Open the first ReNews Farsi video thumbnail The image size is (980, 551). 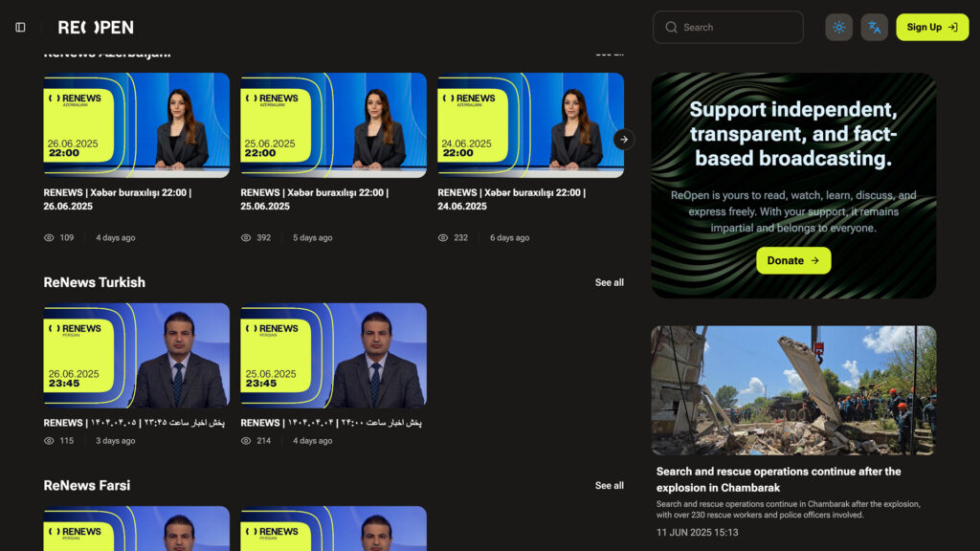(x=136, y=528)
